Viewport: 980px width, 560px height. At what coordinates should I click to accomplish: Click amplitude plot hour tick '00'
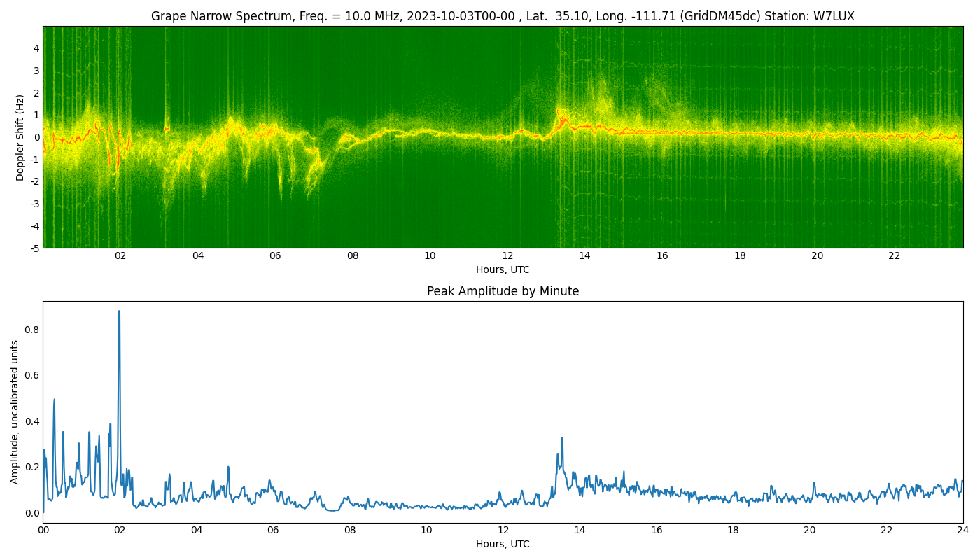pyautogui.click(x=43, y=531)
